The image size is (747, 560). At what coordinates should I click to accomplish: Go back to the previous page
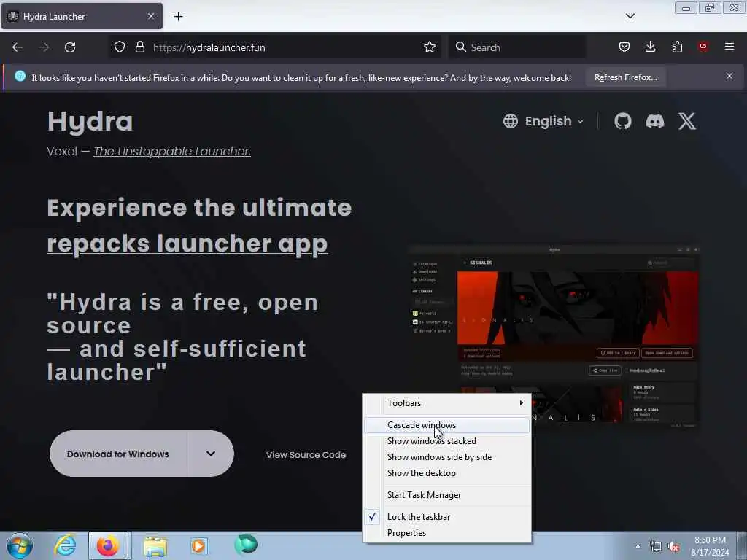(18, 47)
